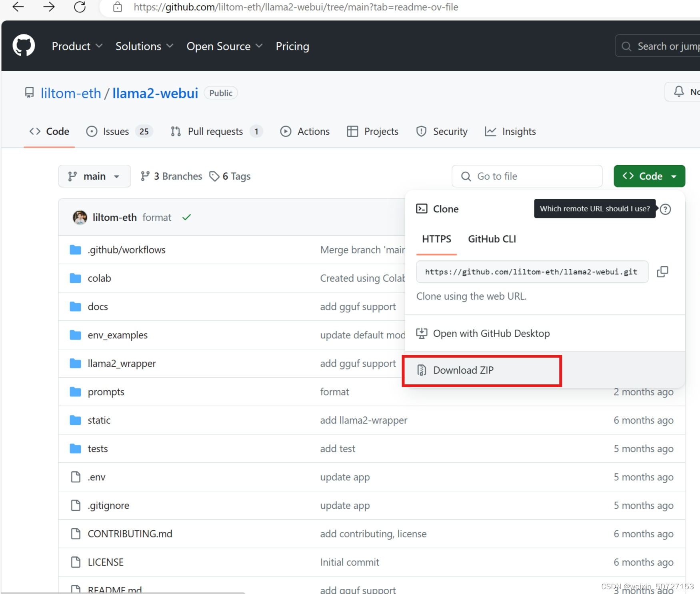Click the folder icon for static
The height and width of the screenshot is (594, 700).
(75, 420)
